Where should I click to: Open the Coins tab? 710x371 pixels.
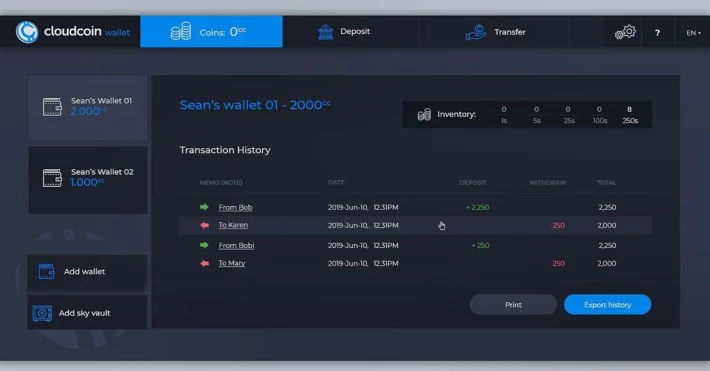point(211,32)
